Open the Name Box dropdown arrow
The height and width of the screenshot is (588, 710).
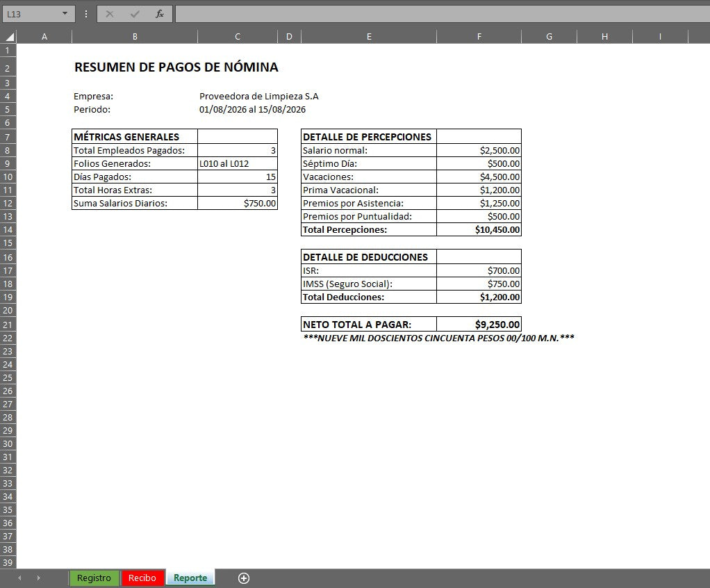(65, 14)
